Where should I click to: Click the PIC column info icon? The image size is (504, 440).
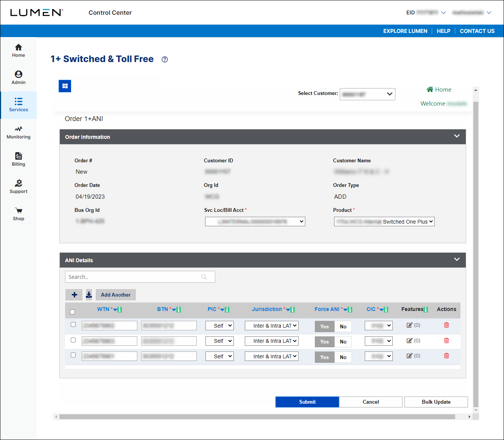(227, 309)
